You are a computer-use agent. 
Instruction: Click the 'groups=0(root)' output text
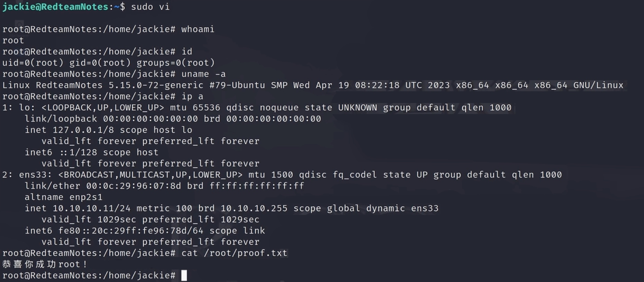175,63
